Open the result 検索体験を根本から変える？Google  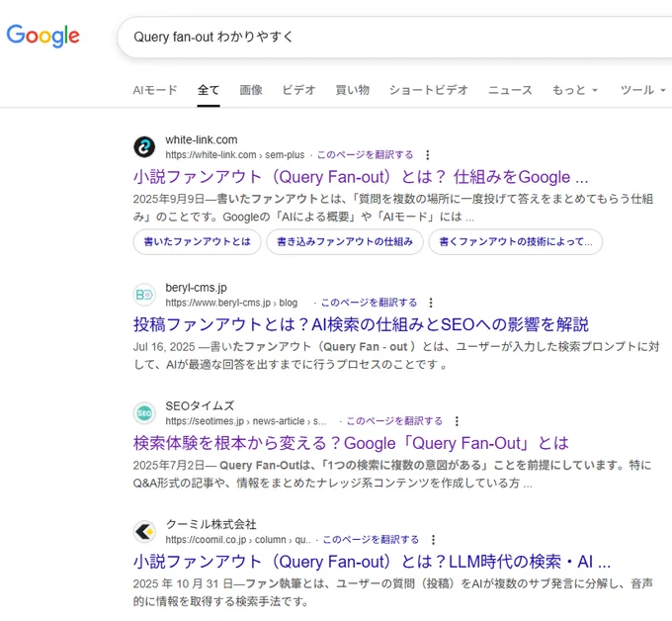click(351, 443)
